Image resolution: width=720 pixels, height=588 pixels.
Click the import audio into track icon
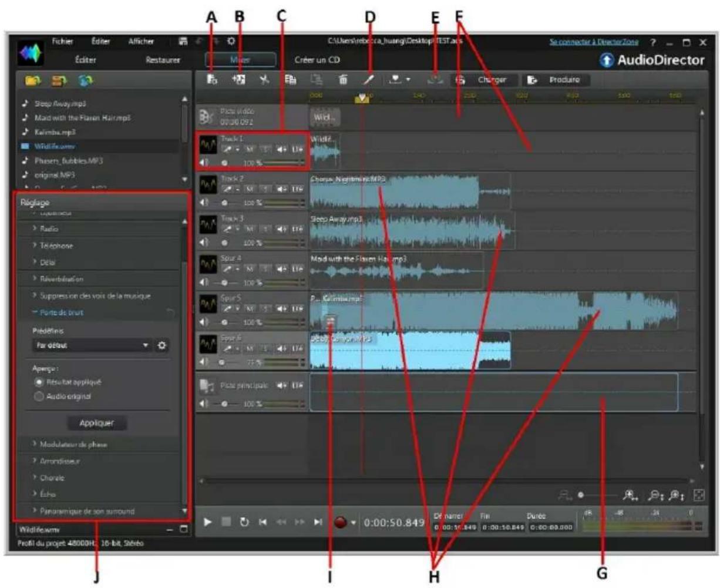(x=239, y=80)
